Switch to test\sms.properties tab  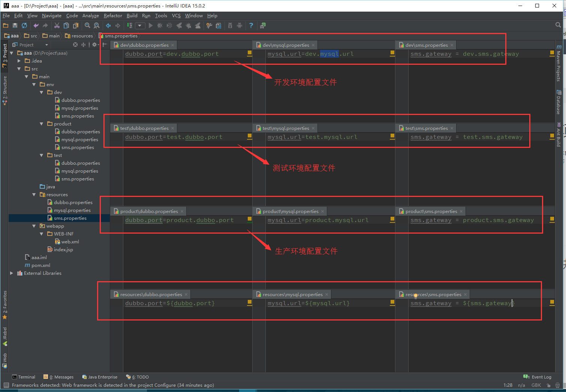[x=426, y=128]
